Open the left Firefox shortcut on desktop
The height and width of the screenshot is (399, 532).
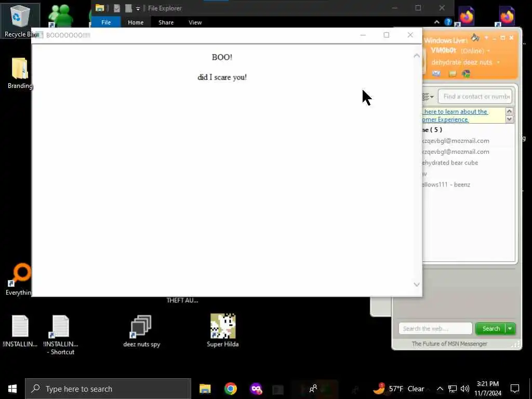tap(466, 16)
